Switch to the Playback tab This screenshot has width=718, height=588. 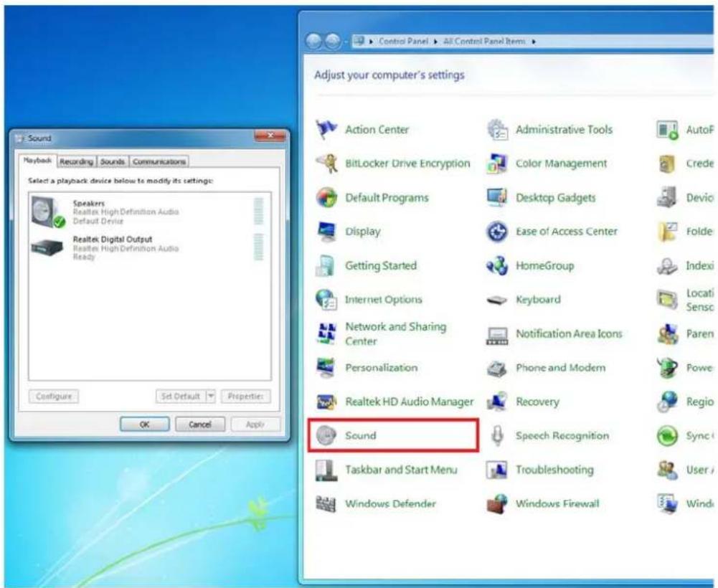[x=37, y=161]
